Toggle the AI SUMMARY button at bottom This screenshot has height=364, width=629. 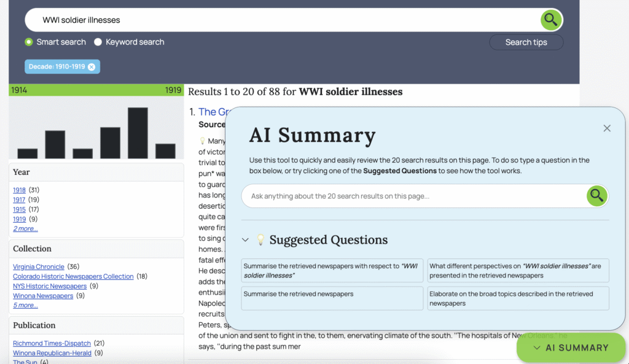tap(571, 347)
